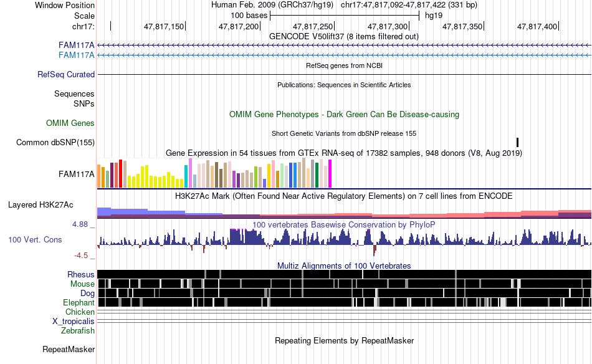The height and width of the screenshot is (364, 592).
Task: Open Short Genetic Variants dbSNP 155 title
Action: pos(344,133)
